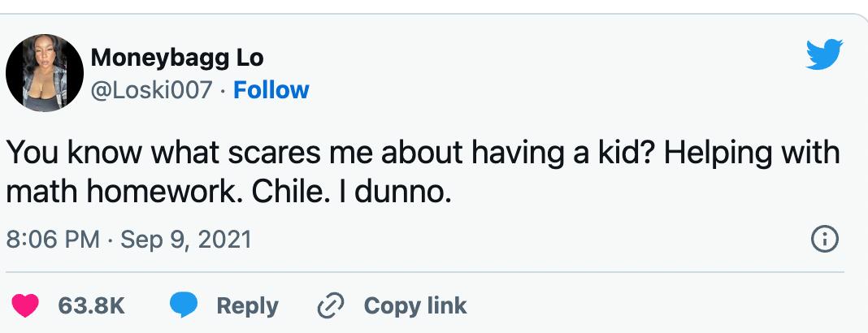868x333 pixels.
Task: Click the words "math homework" in the tweet
Action: (x=122, y=193)
